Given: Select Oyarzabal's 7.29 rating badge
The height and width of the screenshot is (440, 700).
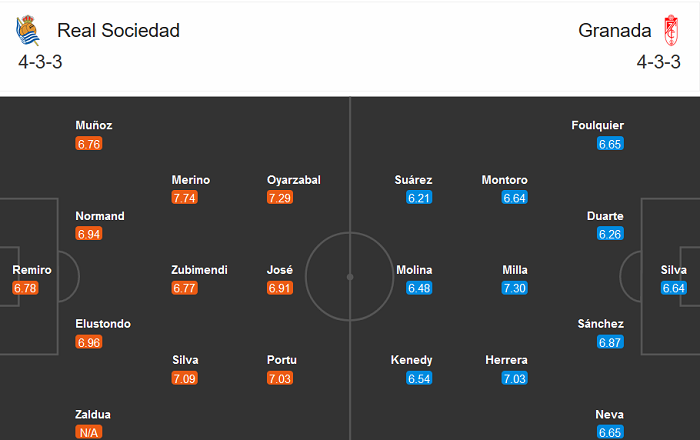Looking at the screenshot, I should [x=280, y=198].
